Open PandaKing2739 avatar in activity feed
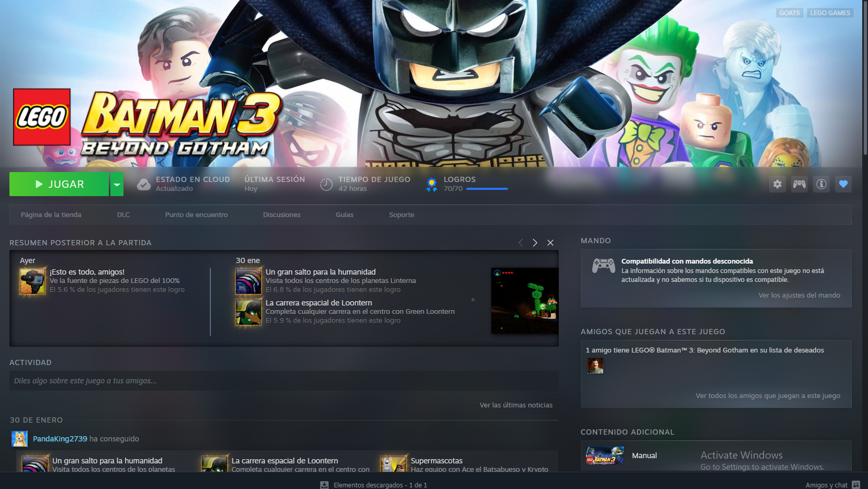 click(x=20, y=439)
